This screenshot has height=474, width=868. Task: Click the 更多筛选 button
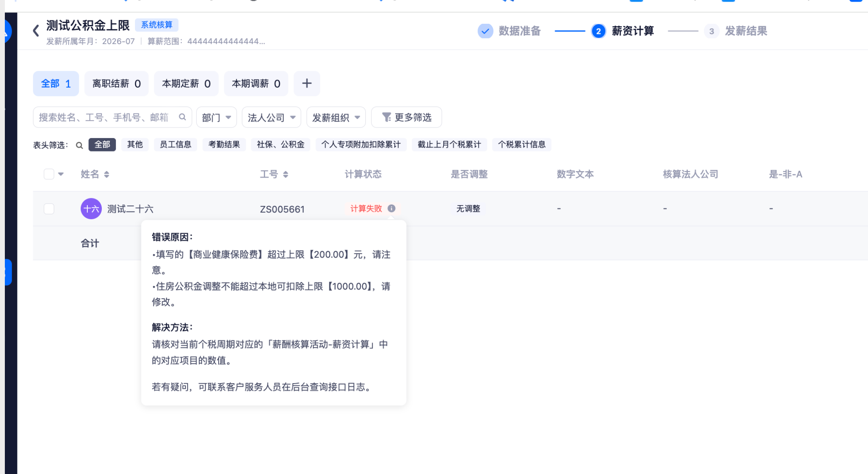pyautogui.click(x=407, y=117)
